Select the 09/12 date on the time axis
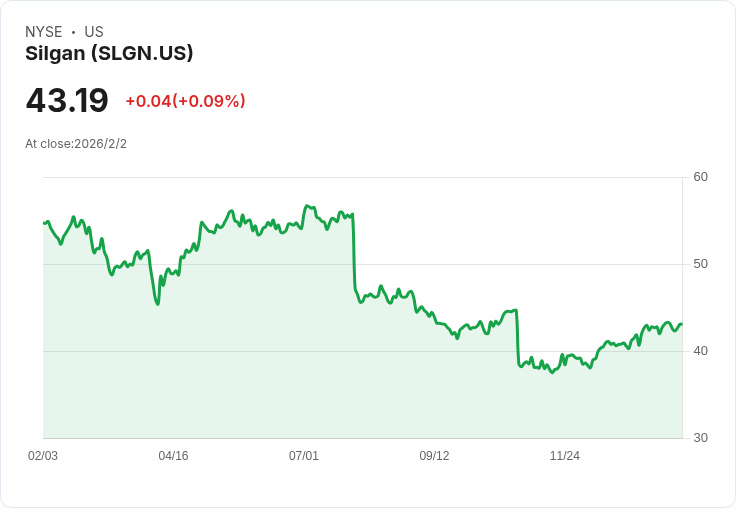 434,456
